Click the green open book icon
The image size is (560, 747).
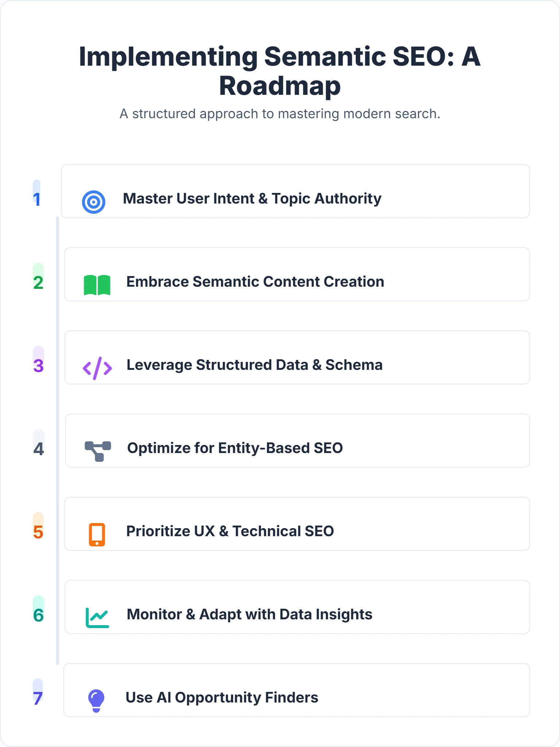point(97,285)
